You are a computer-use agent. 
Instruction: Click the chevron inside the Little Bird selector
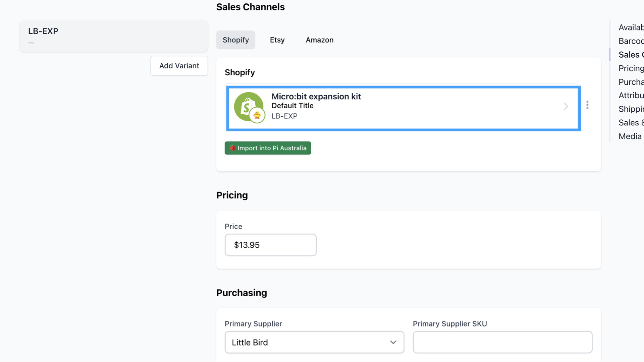pyautogui.click(x=393, y=342)
